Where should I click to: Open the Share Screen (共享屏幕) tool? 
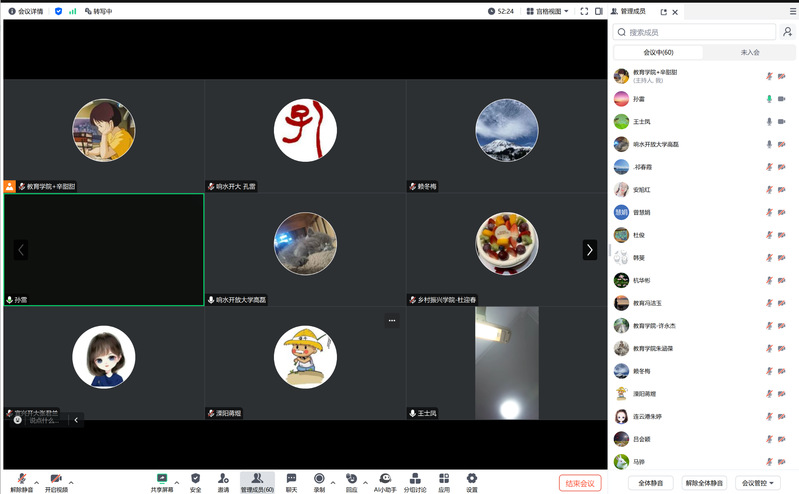161,482
